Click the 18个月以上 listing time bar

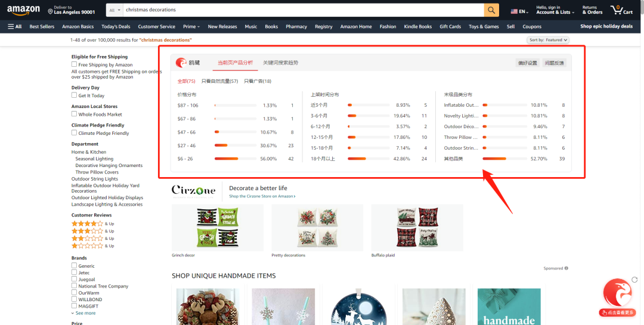(x=369, y=159)
